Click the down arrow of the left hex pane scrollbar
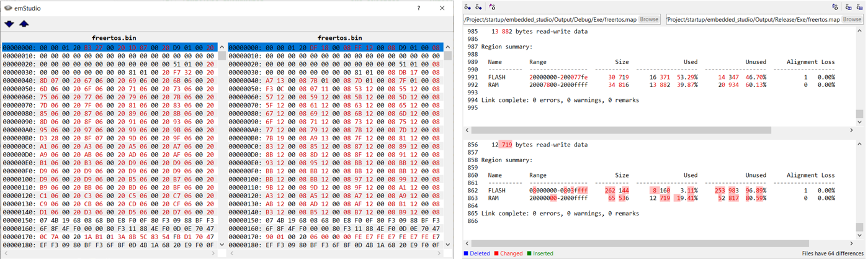 (222, 245)
